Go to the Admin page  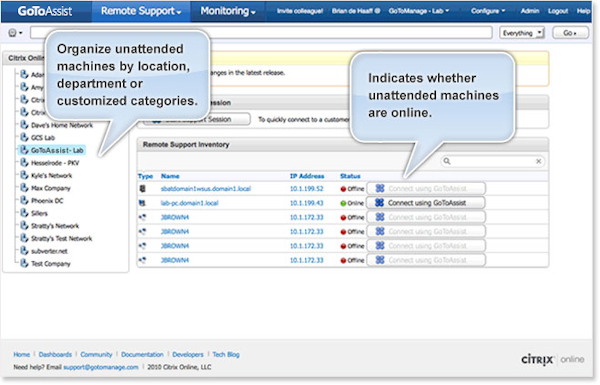click(x=530, y=11)
